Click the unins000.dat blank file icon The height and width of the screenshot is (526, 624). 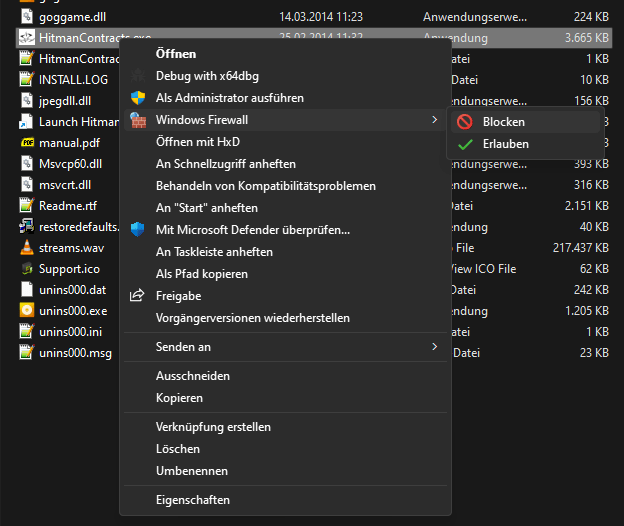click(x=27, y=290)
